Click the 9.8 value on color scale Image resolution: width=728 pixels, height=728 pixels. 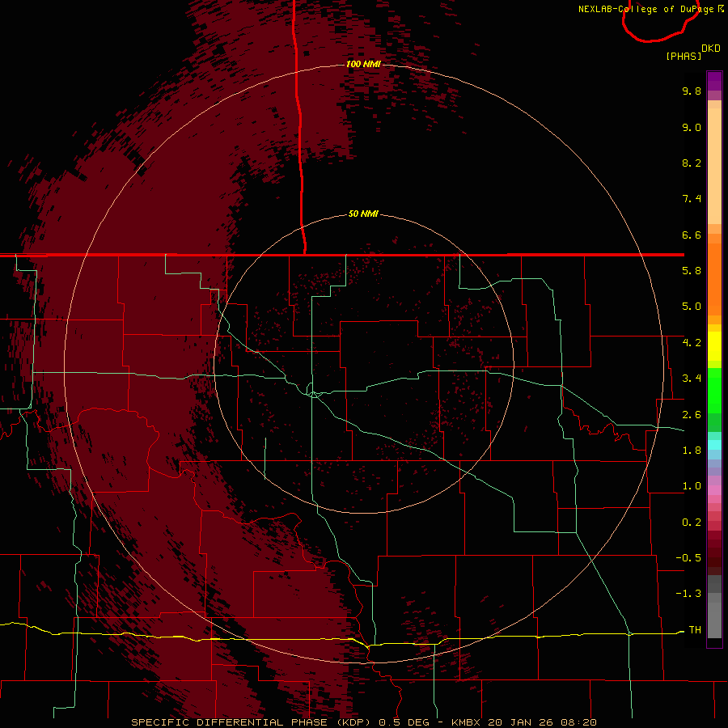click(692, 91)
